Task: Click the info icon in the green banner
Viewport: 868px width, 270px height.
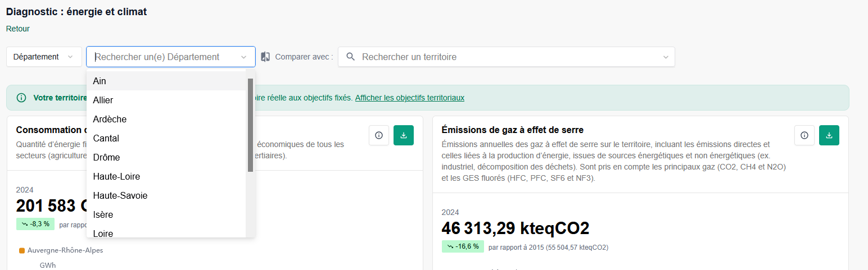Action: click(x=21, y=98)
